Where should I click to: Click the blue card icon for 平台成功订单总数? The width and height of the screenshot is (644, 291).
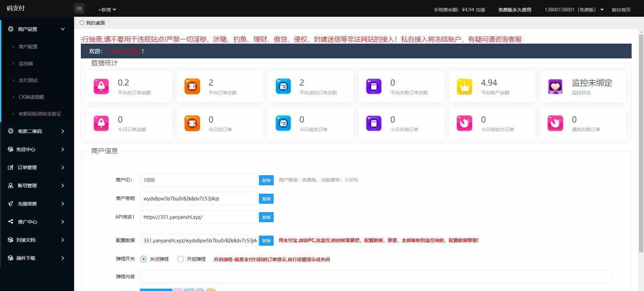283,86
